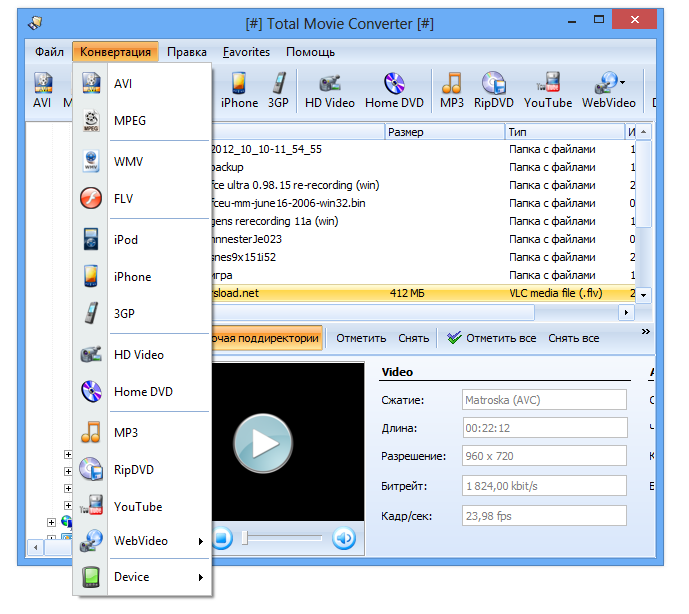Click Отметить все with checkmark
The height and width of the screenshot is (614, 689).
(x=492, y=338)
